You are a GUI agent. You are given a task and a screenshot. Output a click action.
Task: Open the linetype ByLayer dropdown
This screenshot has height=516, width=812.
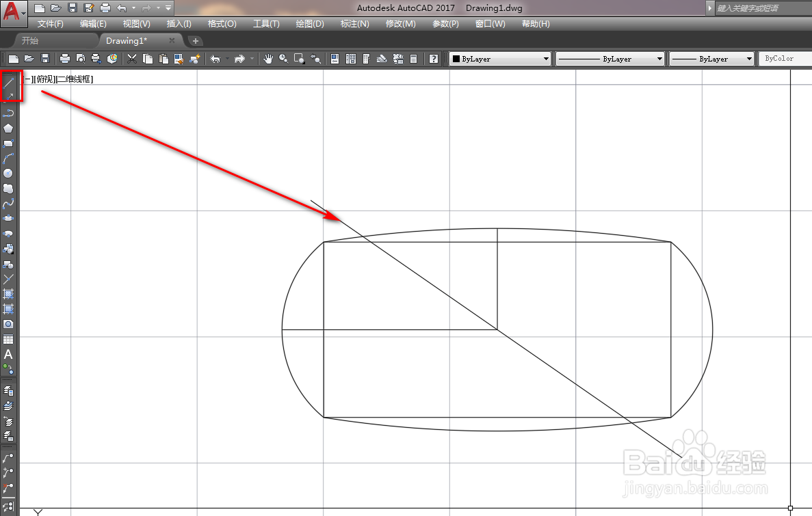click(x=611, y=59)
